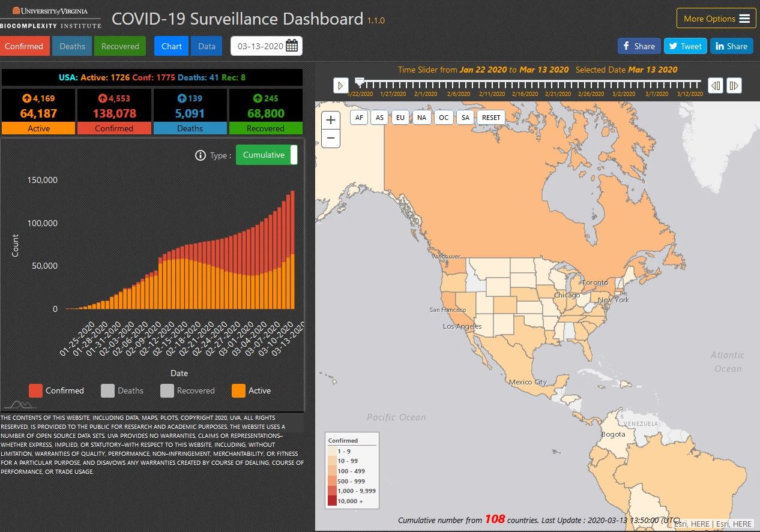Click the RESET map view button
Viewport: 760px width, 532px height.
(x=490, y=118)
